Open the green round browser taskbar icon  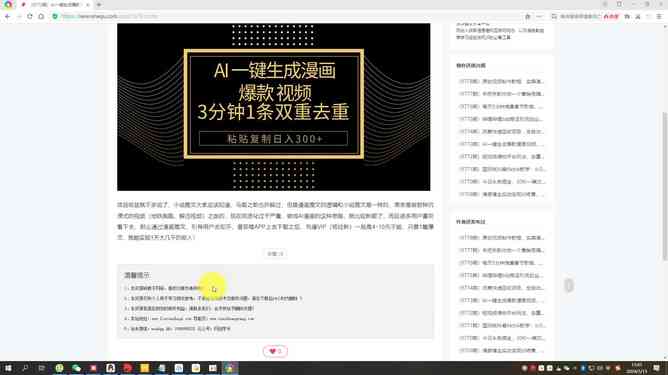coord(59,368)
